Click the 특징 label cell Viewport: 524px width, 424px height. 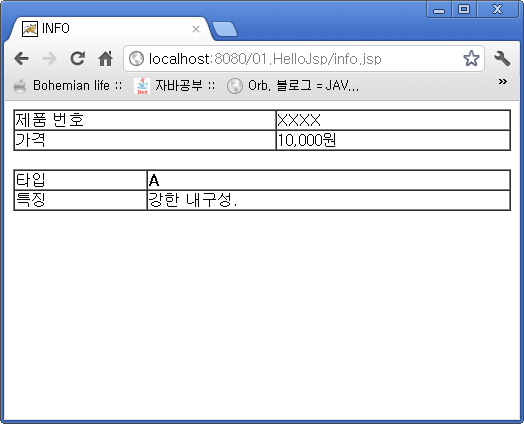[x=81, y=200]
